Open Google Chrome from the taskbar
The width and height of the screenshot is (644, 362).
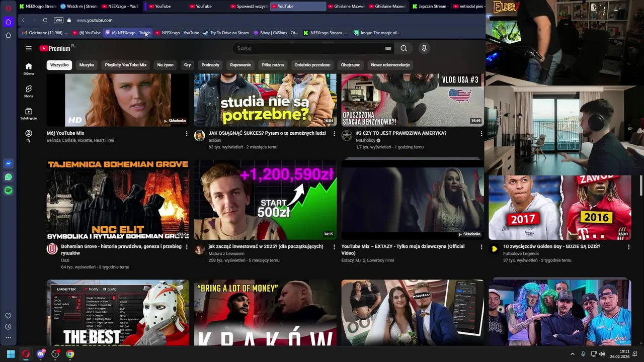(x=70, y=354)
